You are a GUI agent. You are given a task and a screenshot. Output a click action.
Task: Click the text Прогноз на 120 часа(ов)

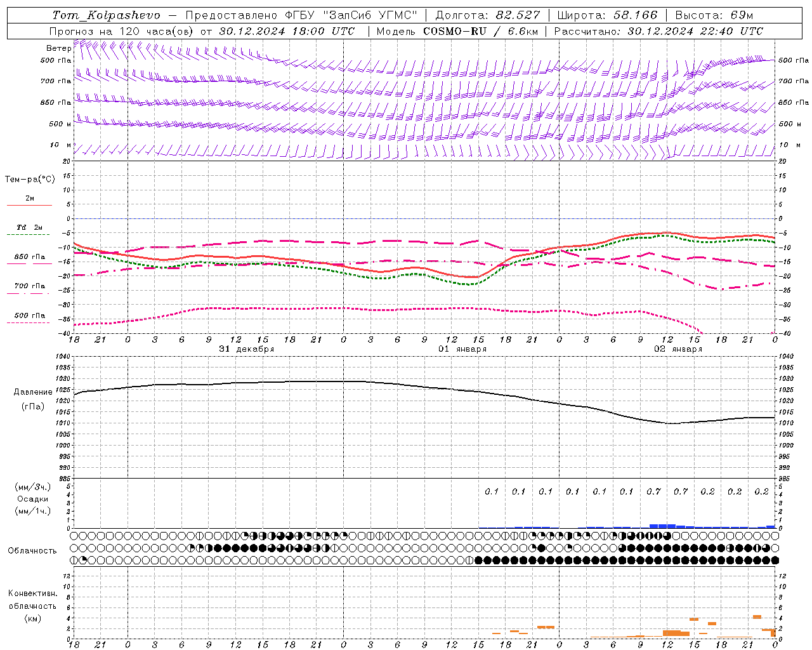(121, 31)
